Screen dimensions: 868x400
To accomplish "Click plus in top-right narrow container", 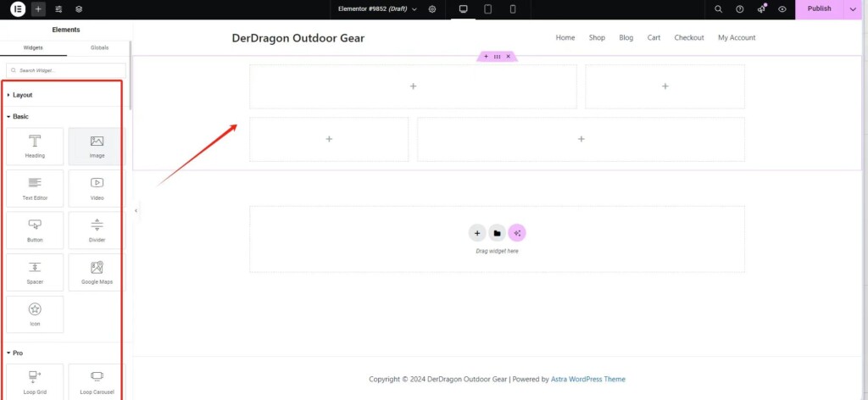I will click(x=665, y=86).
